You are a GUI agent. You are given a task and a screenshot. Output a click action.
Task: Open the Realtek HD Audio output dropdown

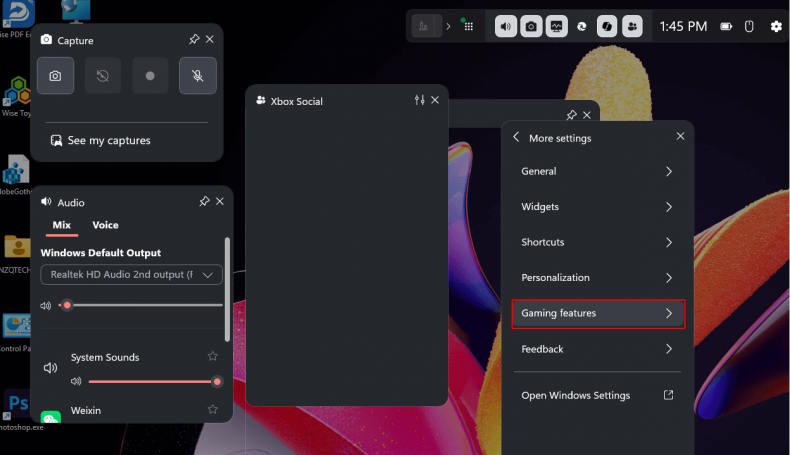[131, 275]
